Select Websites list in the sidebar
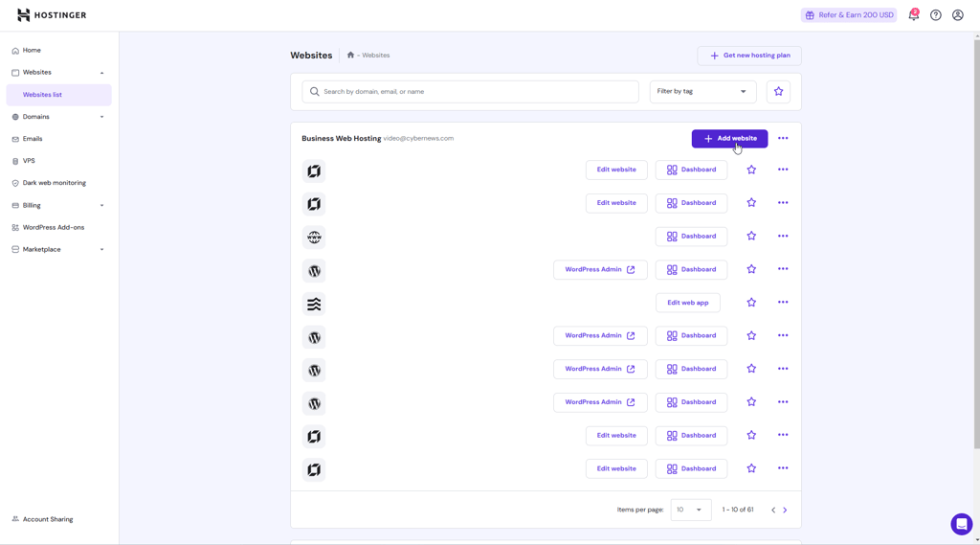This screenshot has height=545, width=980. tap(58, 95)
